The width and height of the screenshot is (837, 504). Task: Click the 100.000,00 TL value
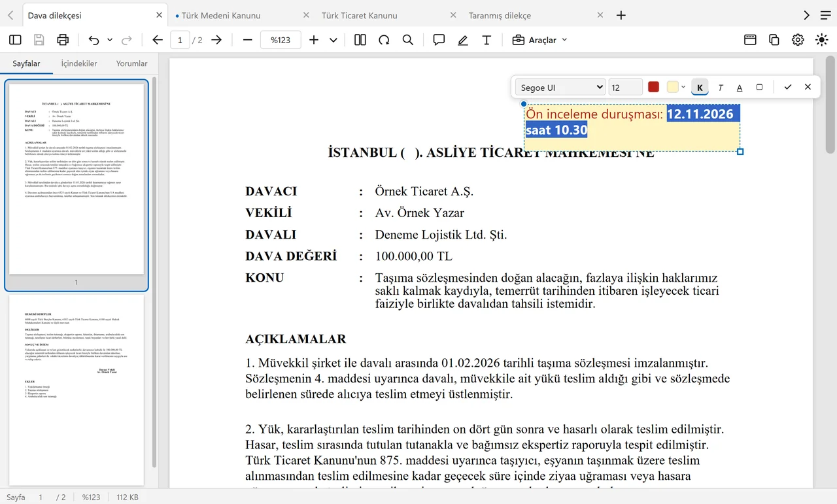(x=413, y=256)
